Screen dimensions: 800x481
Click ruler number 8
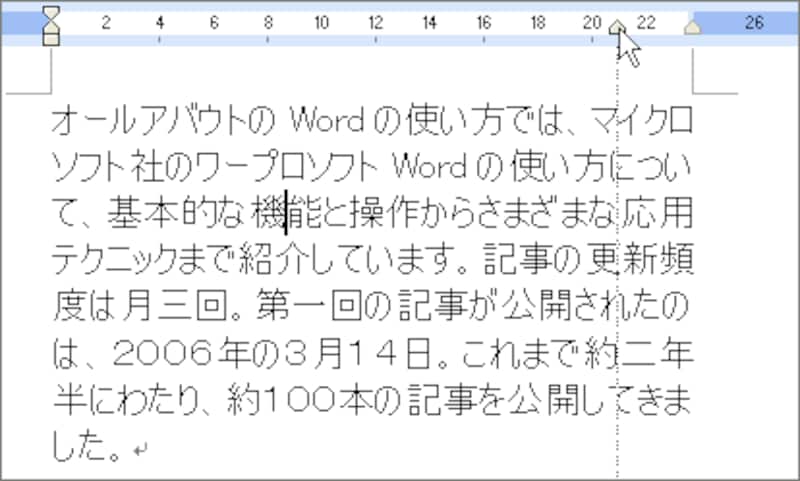pyautogui.click(x=268, y=22)
